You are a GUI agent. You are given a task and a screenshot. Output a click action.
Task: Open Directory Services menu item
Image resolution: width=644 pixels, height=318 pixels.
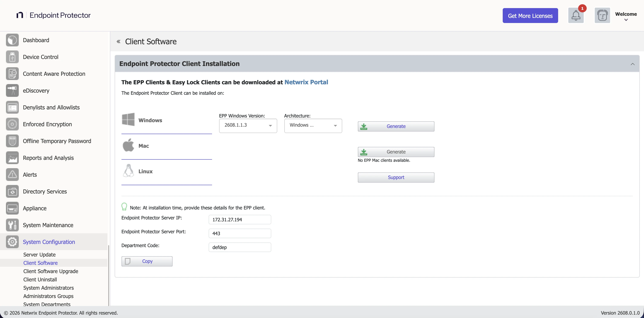pos(45,191)
